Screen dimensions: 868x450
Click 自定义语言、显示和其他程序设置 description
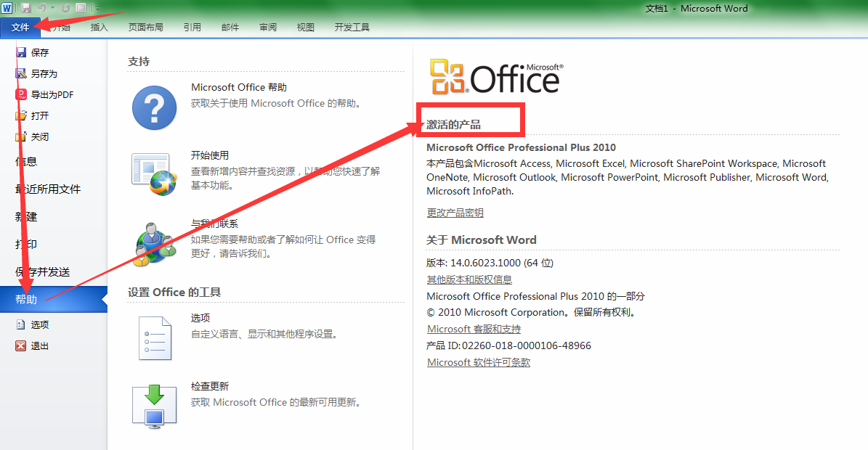click(x=266, y=334)
